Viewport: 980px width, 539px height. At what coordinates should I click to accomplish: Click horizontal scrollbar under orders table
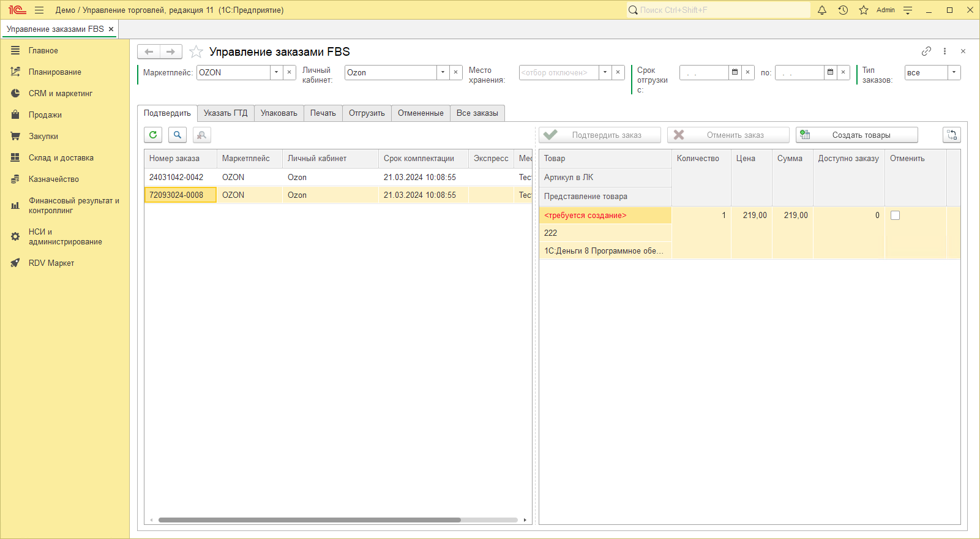pos(309,520)
